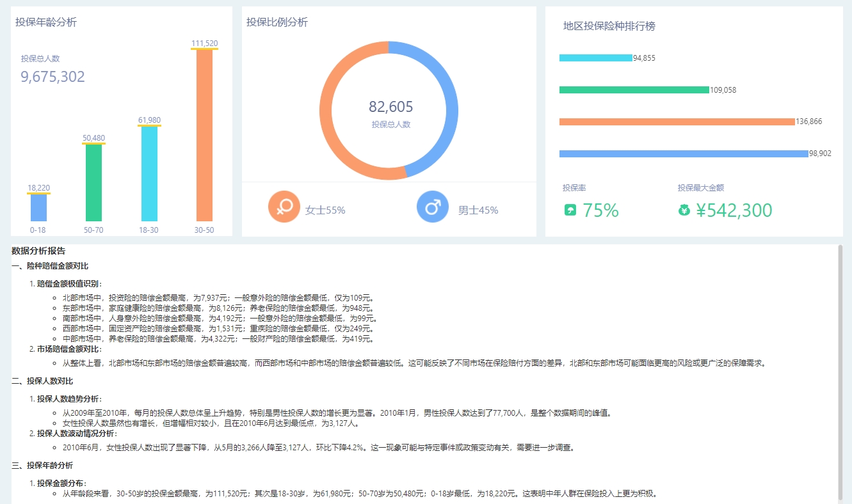The image size is (852, 504).
Task: Click the blue male gender icon
Action: 433,207
